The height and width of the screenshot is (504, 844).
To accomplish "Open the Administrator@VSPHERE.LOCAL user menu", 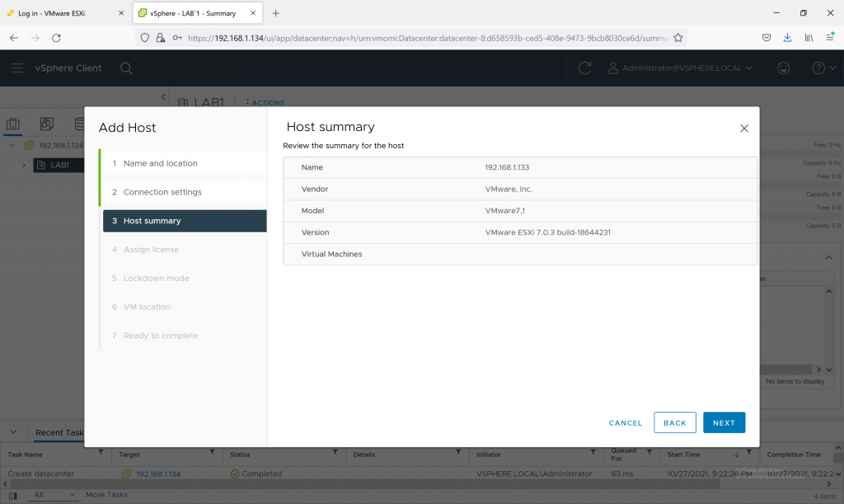I will tap(680, 68).
